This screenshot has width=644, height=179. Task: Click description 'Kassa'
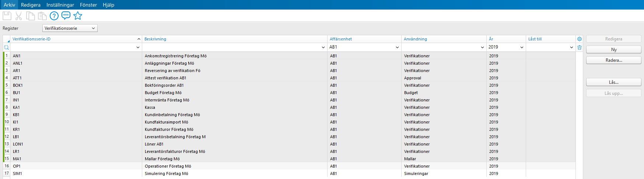pyautogui.click(x=150, y=107)
